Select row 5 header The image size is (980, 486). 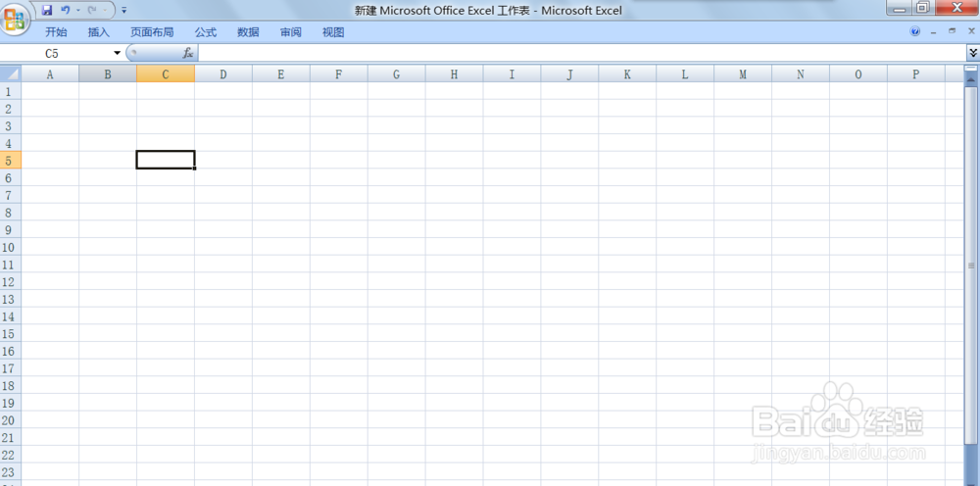coord(11,160)
